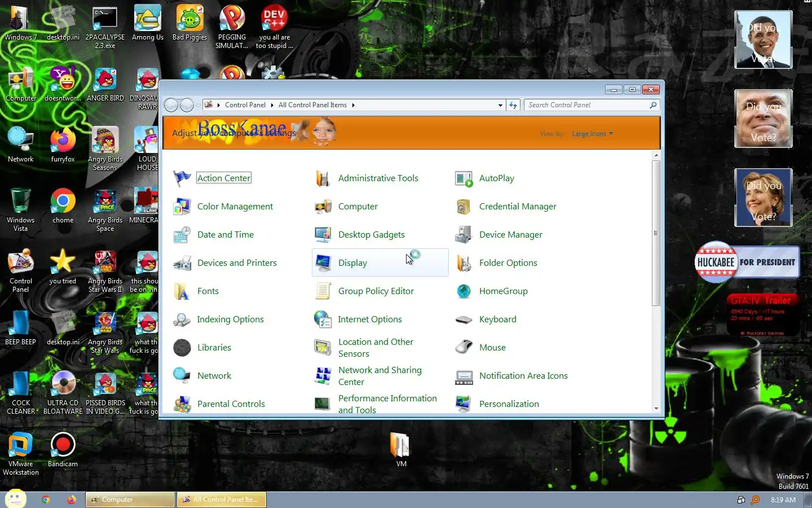The width and height of the screenshot is (812, 508).
Task: Open Device Manager icon
Action: tap(464, 235)
